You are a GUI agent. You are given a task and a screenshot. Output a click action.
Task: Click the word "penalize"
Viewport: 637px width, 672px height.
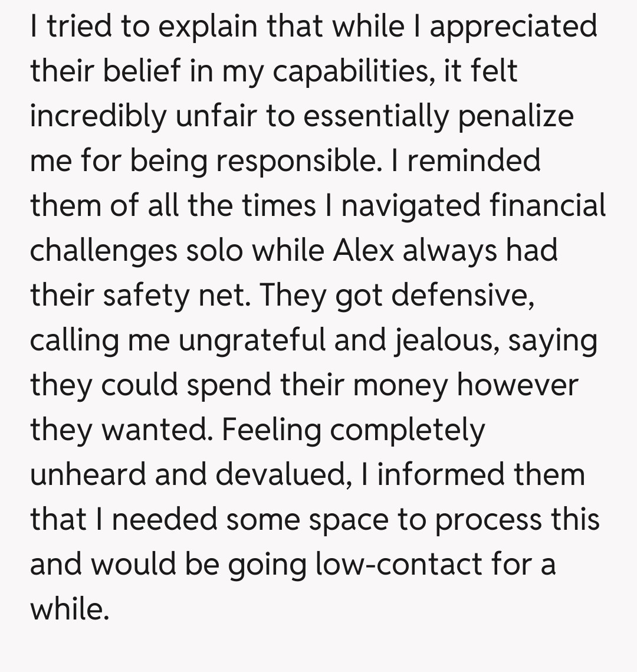tap(515, 116)
